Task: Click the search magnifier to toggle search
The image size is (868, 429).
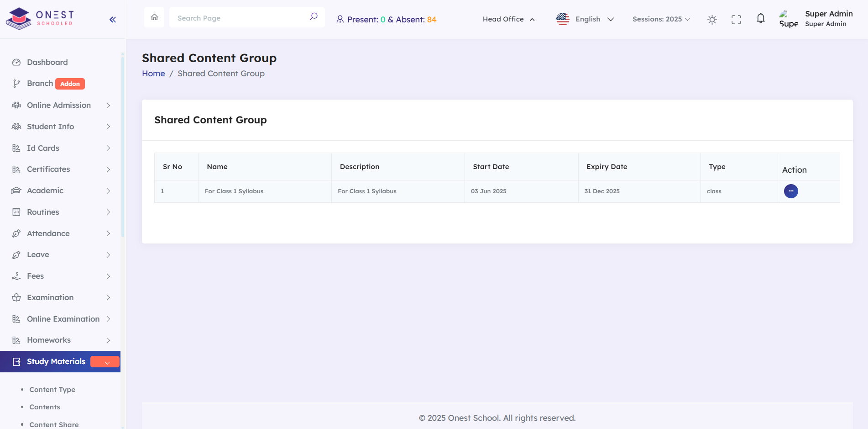Action: [313, 16]
